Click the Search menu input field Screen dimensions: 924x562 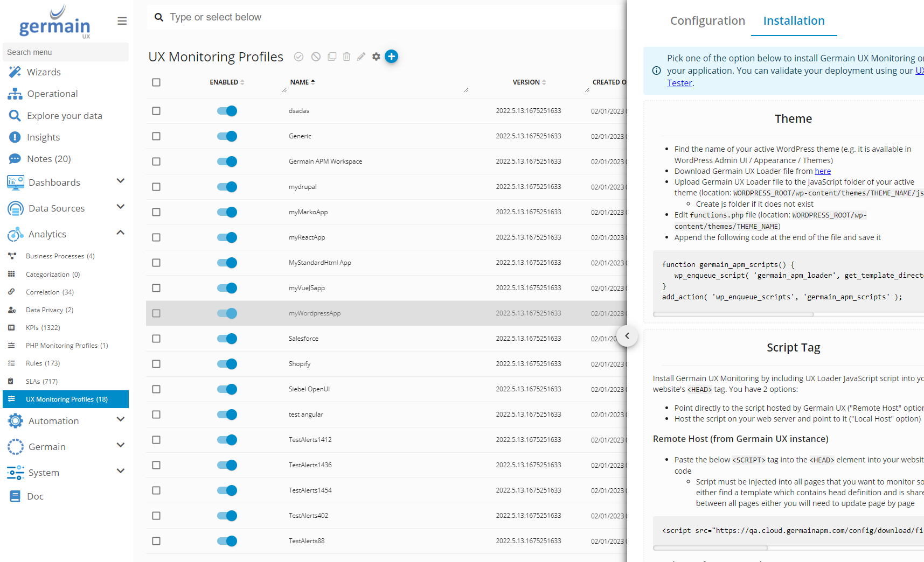[66, 52]
